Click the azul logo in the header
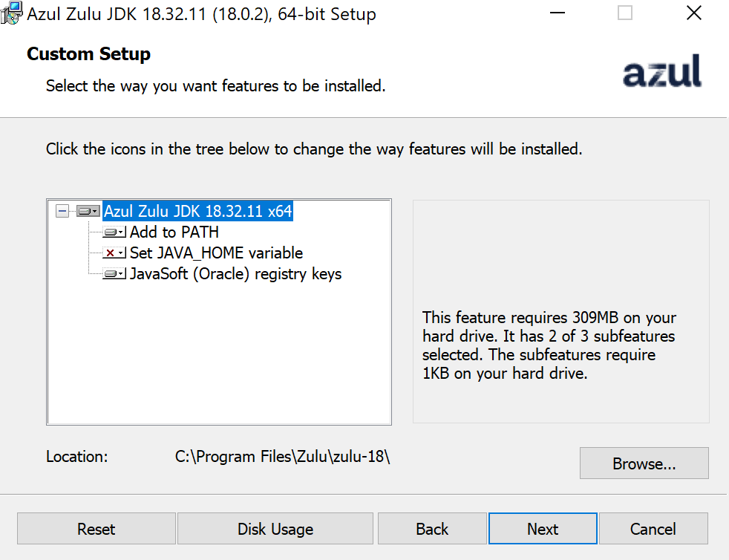Screen dimensions: 729x560 661,72
